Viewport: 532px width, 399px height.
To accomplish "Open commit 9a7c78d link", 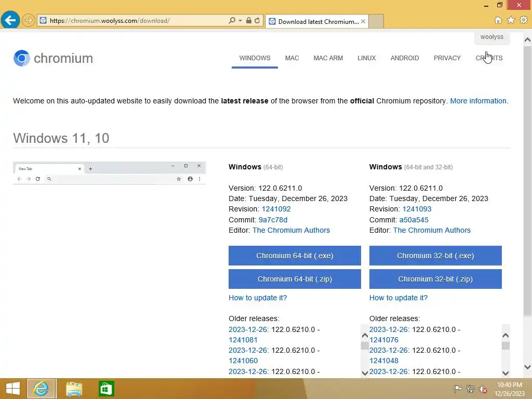I will (273, 220).
